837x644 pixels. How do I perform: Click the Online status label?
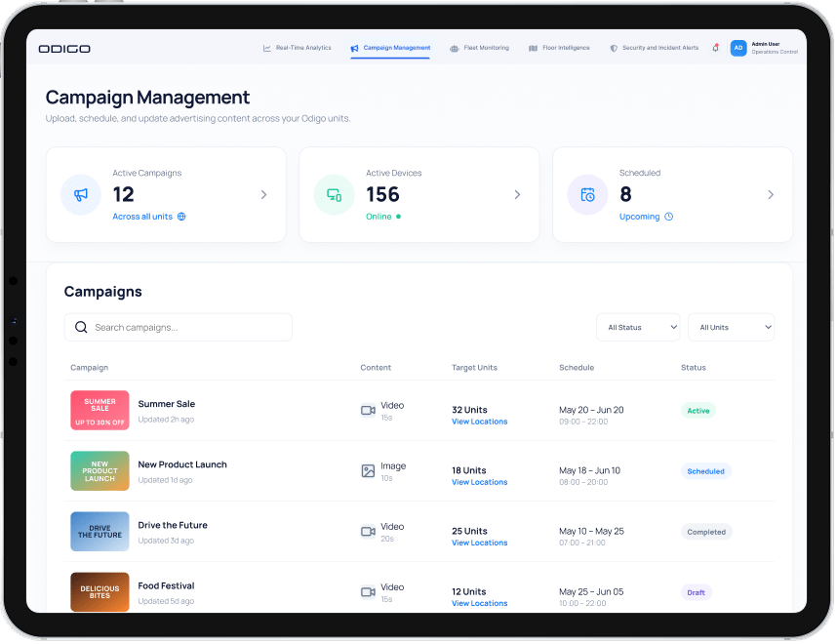(379, 217)
